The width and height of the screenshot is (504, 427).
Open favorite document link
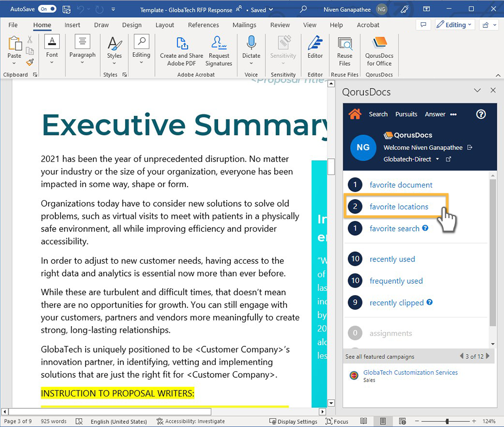(401, 185)
